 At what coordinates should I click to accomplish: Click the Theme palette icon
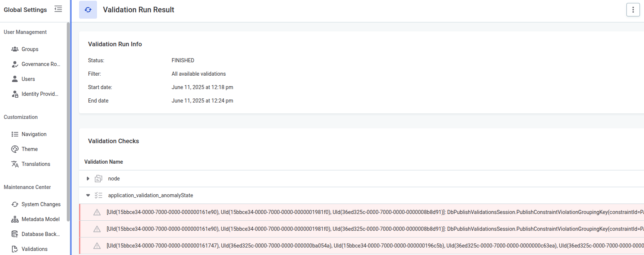[x=15, y=149]
